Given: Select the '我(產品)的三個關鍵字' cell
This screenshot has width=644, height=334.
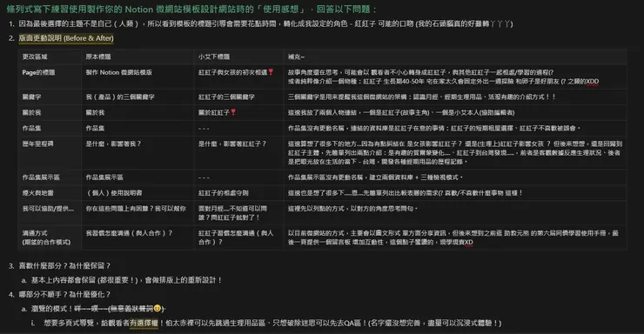Looking at the screenshot, I should tap(138, 97).
